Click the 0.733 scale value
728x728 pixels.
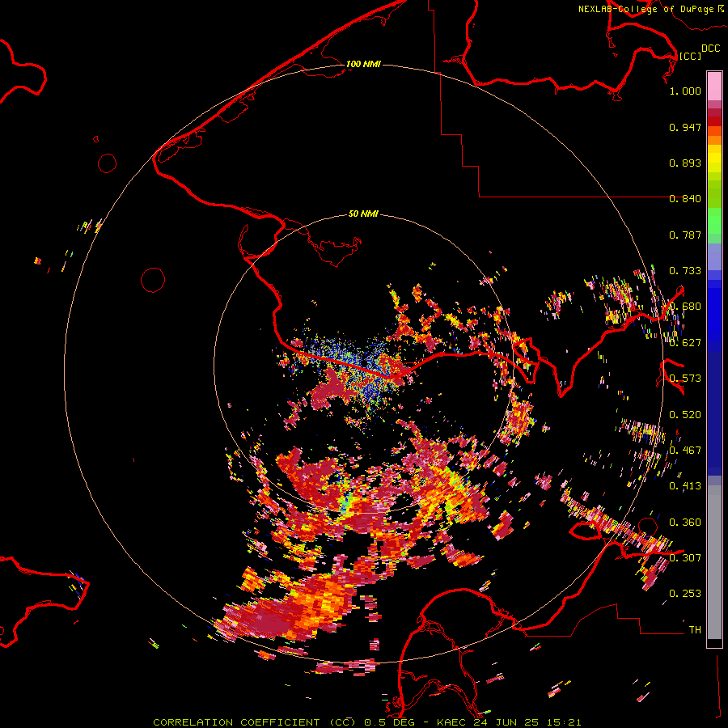pos(685,271)
